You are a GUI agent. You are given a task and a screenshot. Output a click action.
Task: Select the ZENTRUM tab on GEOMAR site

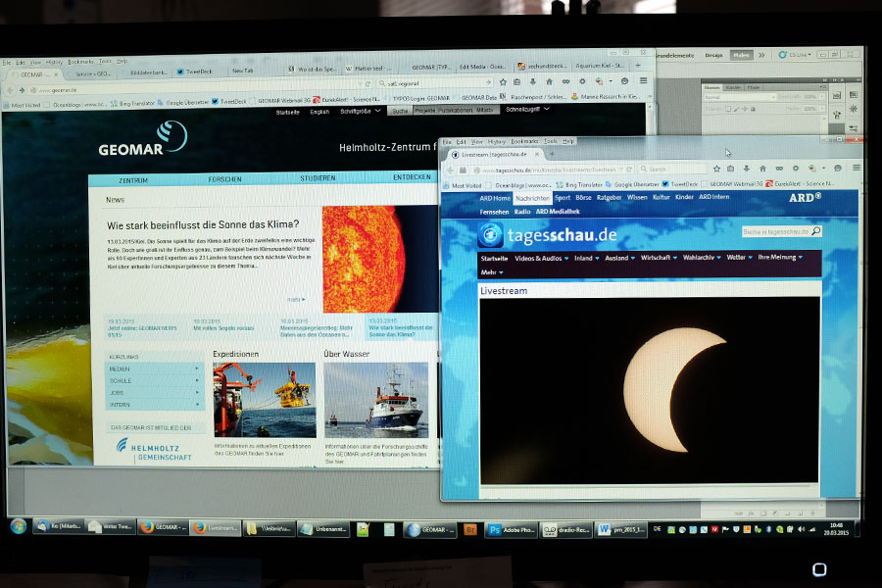(x=133, y=180)
